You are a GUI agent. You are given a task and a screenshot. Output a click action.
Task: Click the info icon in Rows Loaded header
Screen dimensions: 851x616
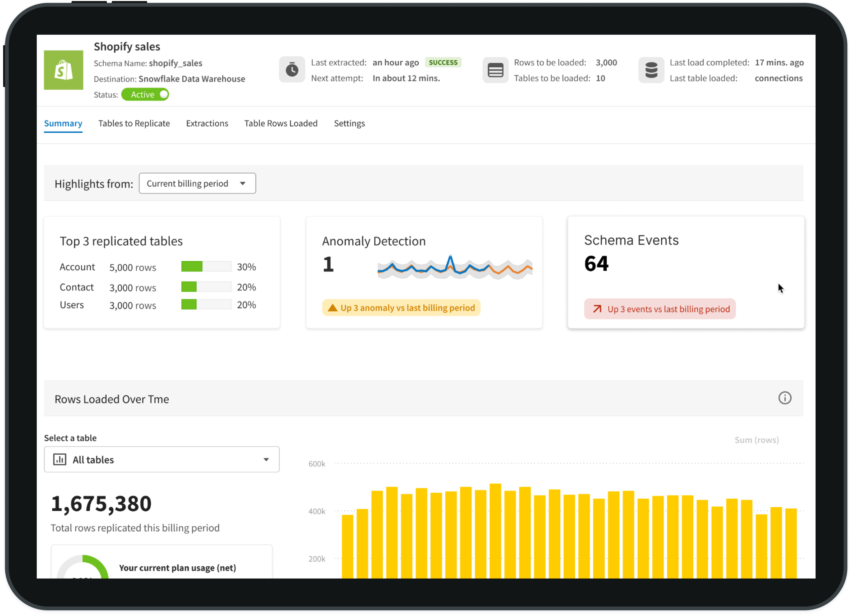pos(785,398)
